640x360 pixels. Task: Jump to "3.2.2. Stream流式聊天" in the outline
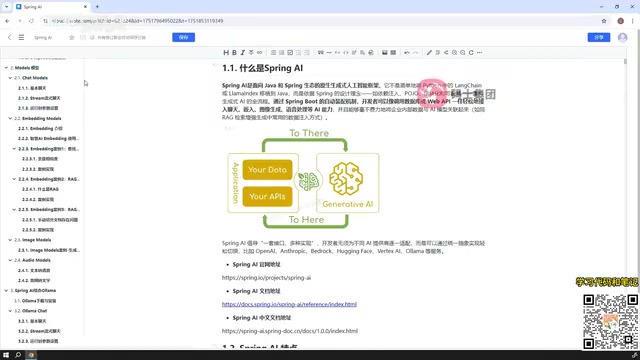(39, 331)
